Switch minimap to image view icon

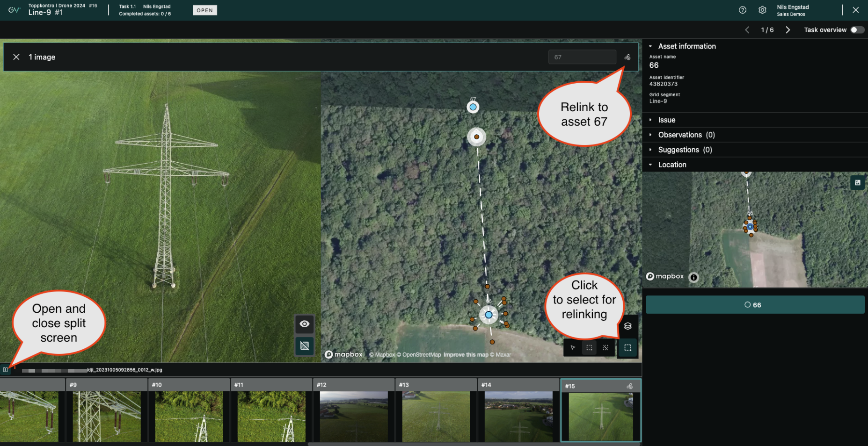point(857,183)
